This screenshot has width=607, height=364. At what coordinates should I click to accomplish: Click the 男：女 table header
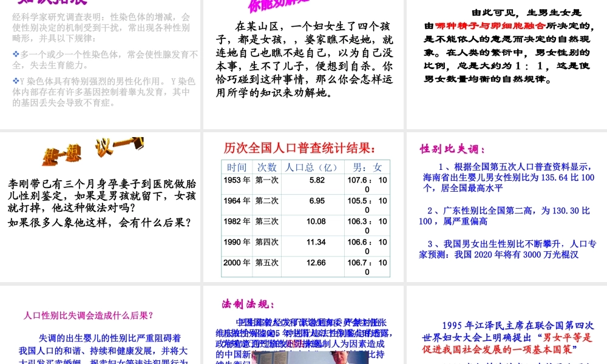click(x=367, y=167)
